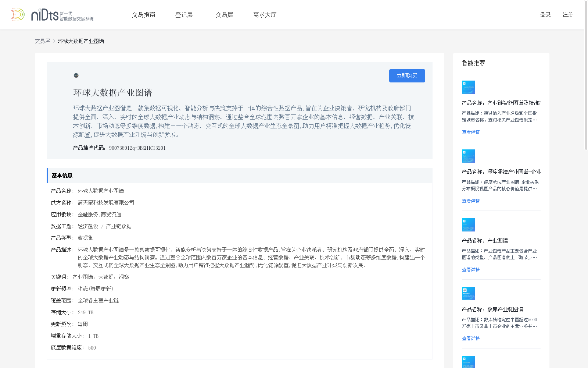This screenshot has height=368, width=588.
Task: Click the 智能推荐 panel heading
Action: pos(473,63)
